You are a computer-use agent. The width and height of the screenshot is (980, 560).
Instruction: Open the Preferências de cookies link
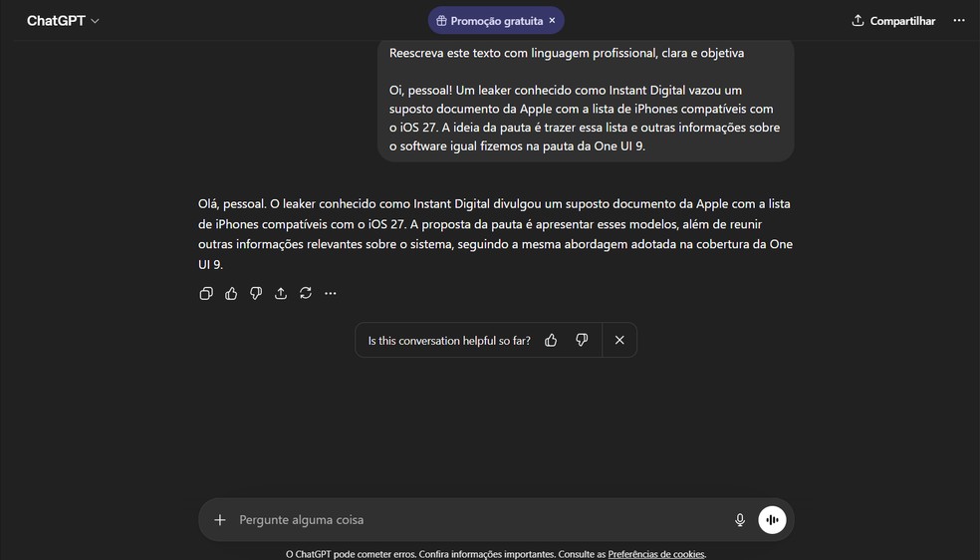[656, 554]
